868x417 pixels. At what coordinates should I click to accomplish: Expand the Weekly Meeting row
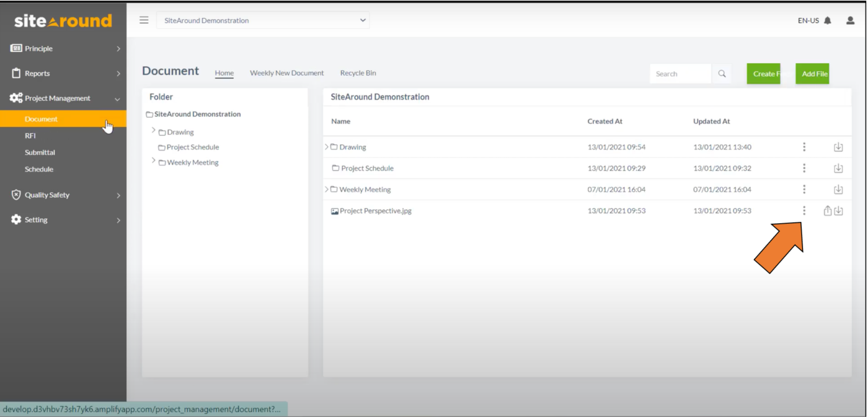coord(327,189)
